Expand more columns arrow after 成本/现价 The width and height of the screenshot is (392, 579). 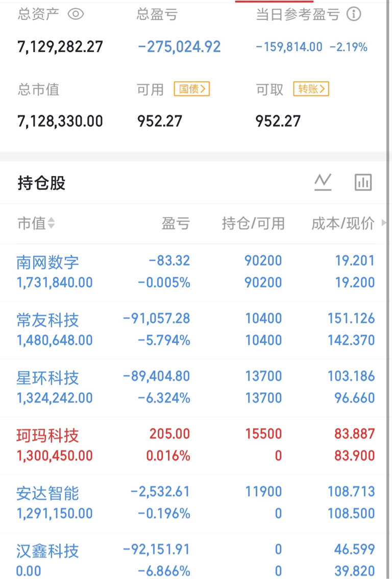(384, 223)
